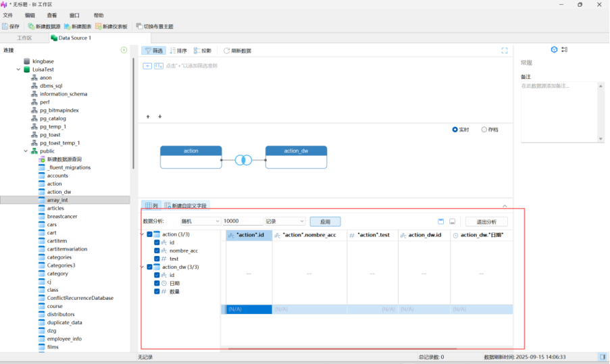610x364 pixels.
Task: Click the 应用 apply button
Action: click(325, 222)
